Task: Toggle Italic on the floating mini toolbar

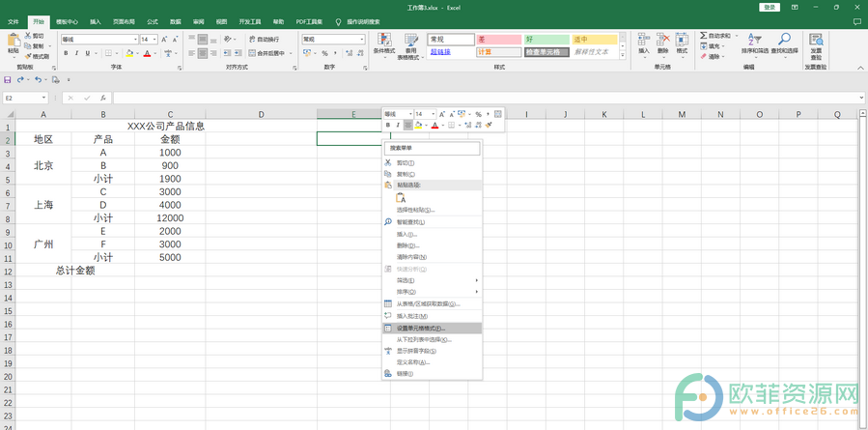Action: click(x=398, y=126)
